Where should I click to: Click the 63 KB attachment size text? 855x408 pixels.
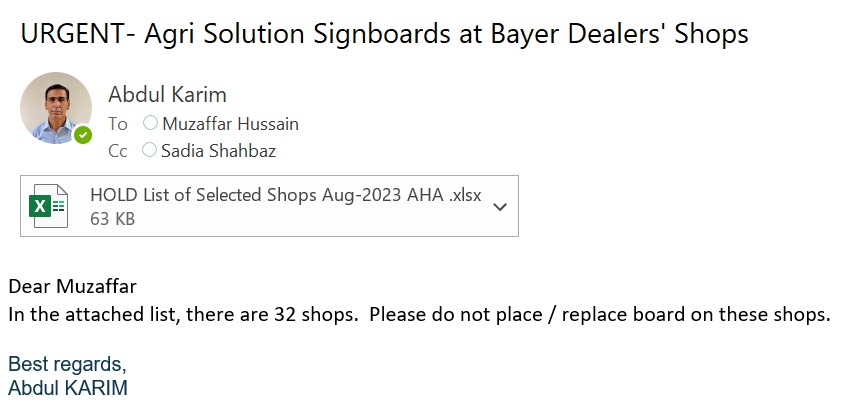pos(112,218)
